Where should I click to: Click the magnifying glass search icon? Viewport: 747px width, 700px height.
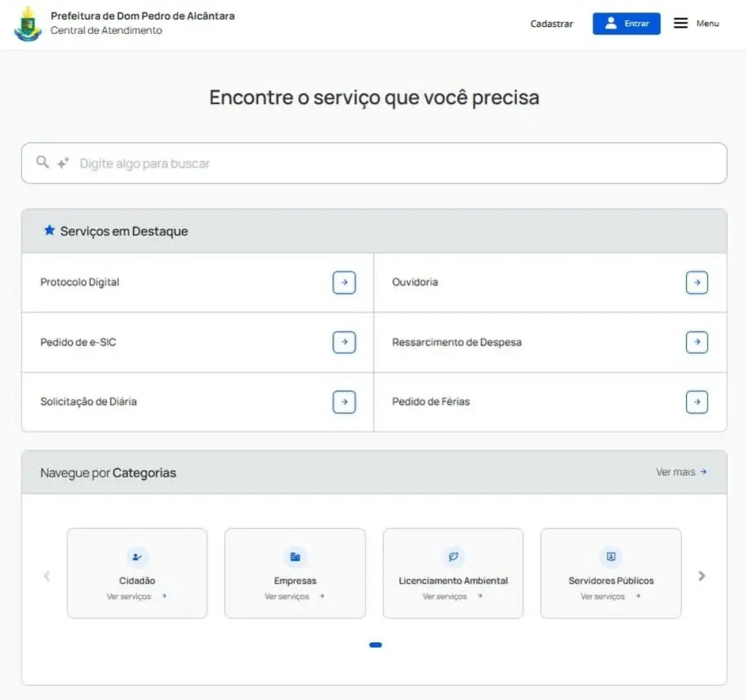pos(43,163)
